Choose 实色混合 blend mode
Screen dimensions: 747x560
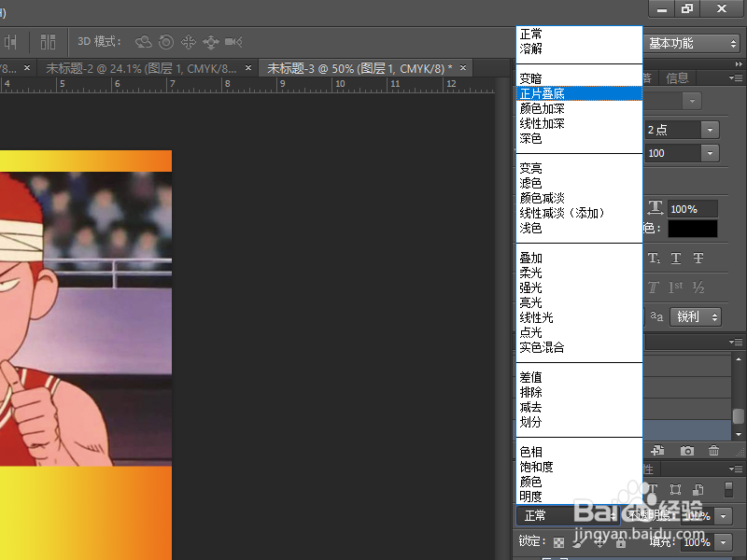(579, 347)
